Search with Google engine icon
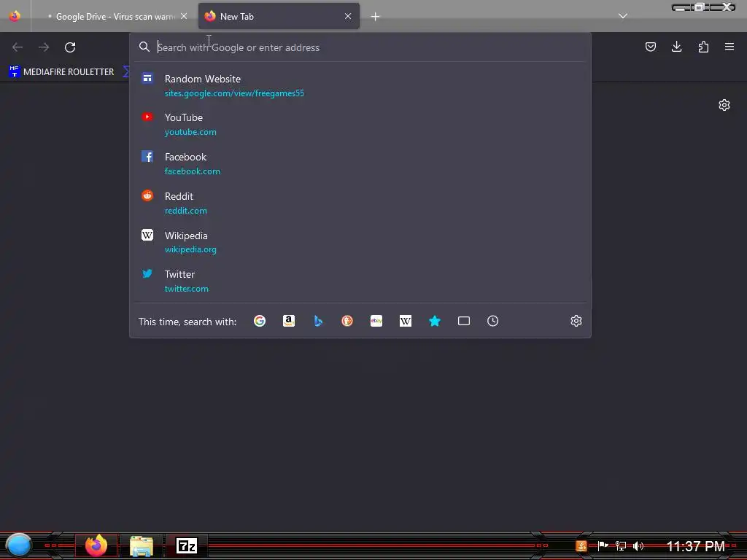 point(260,321)
